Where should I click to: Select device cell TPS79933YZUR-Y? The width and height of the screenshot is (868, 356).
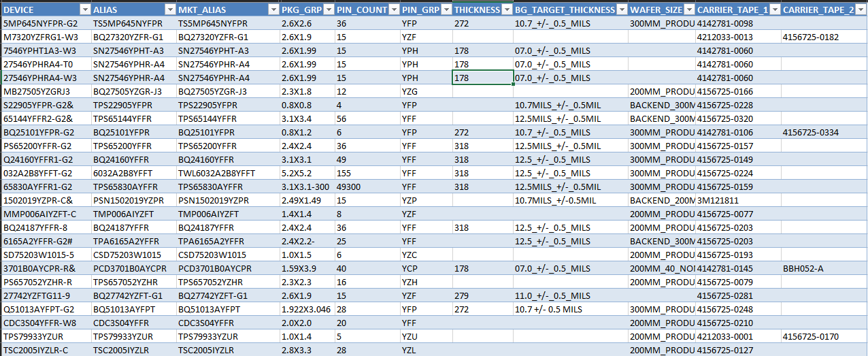pos(46,336)
